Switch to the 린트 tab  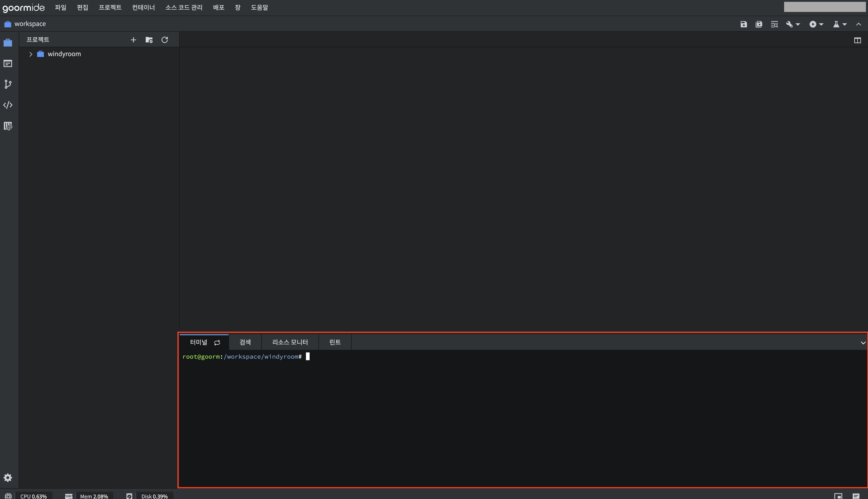tap(335, 342)
